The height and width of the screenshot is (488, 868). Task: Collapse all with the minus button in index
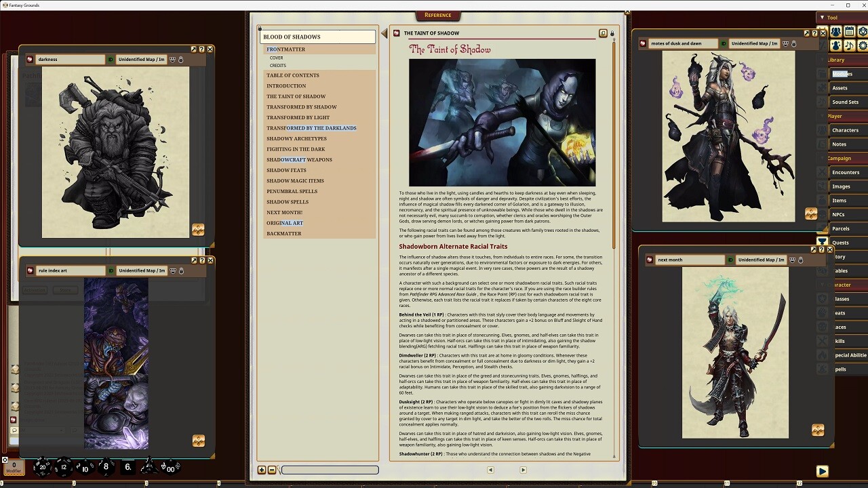[x=272, y=470]
